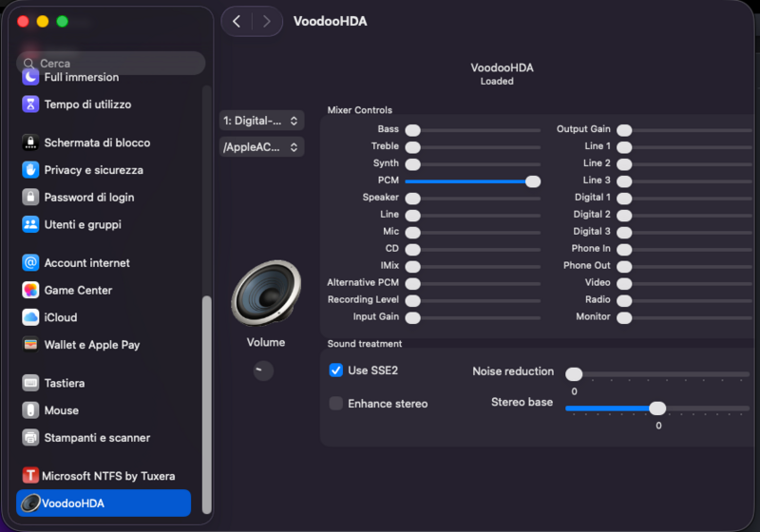The width and height of the screenshot is (760, 532).
Task: Select the iCloud cloud icon
Action: pyautogui.click(x=30, y=317)
